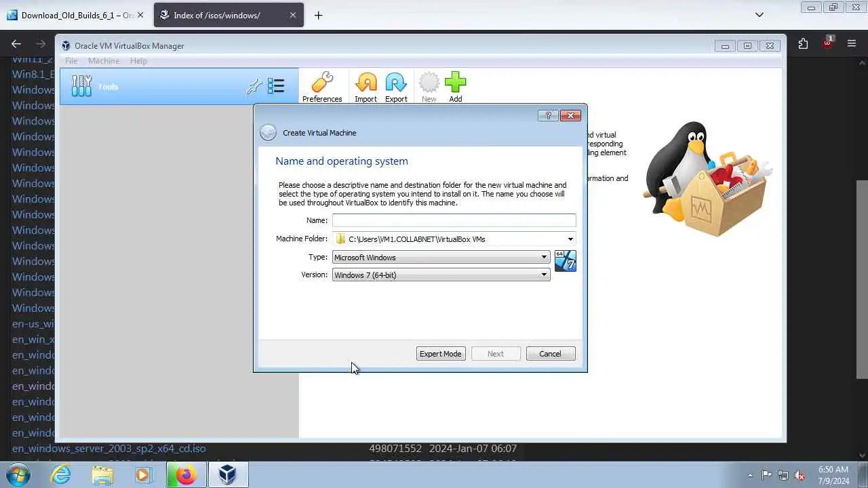Image resolution: width=868 pixels, height=488 pixels.
Task: Show hidden tray icons arrow
Action: coord(750,475)
